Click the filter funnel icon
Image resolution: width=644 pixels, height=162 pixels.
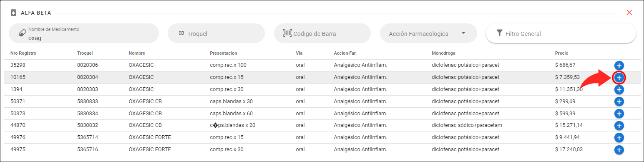[499, 33]
